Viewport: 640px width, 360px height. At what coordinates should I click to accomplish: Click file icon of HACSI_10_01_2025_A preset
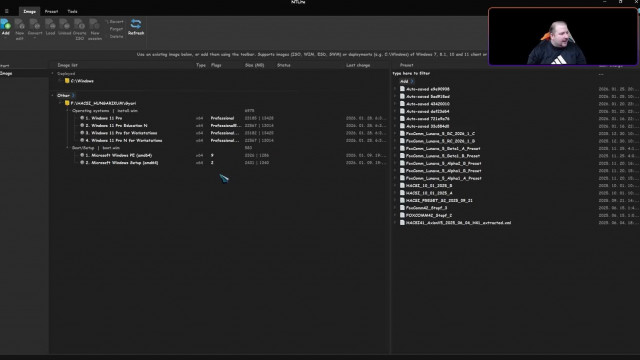tap(402, 193)
